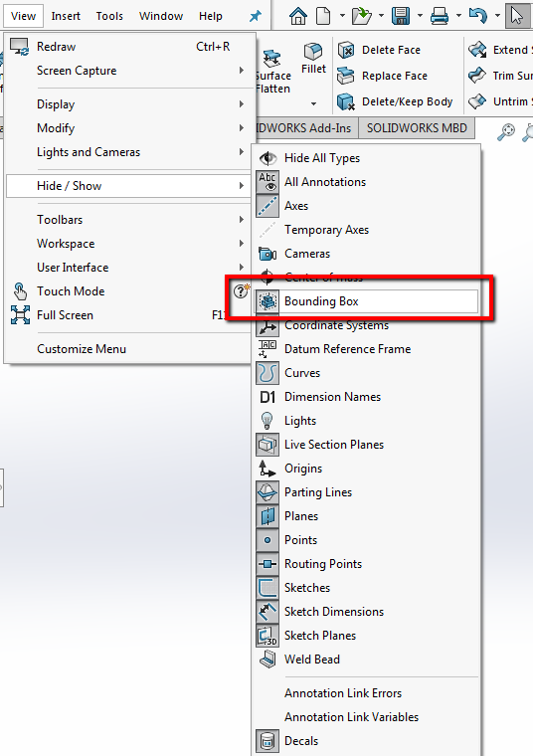
Task: Open the Hide / Show submenu
Action: click(x=128, y=186)
